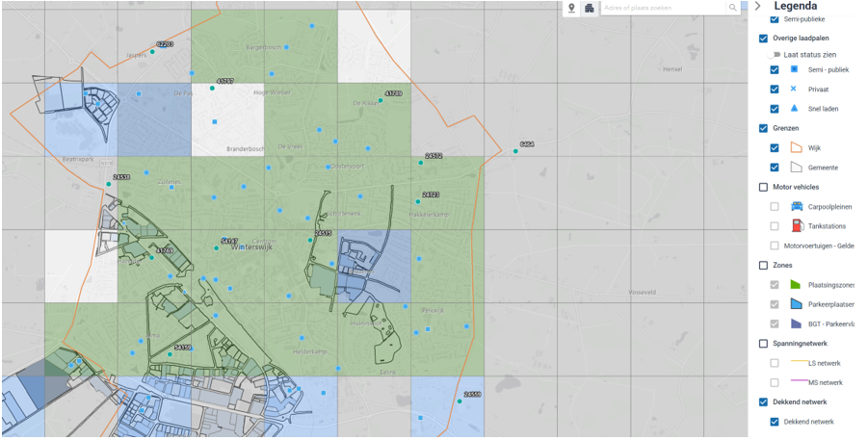Click the location pin icon in toolbar
The image size is (868, 440).
(x=572, y=8)
